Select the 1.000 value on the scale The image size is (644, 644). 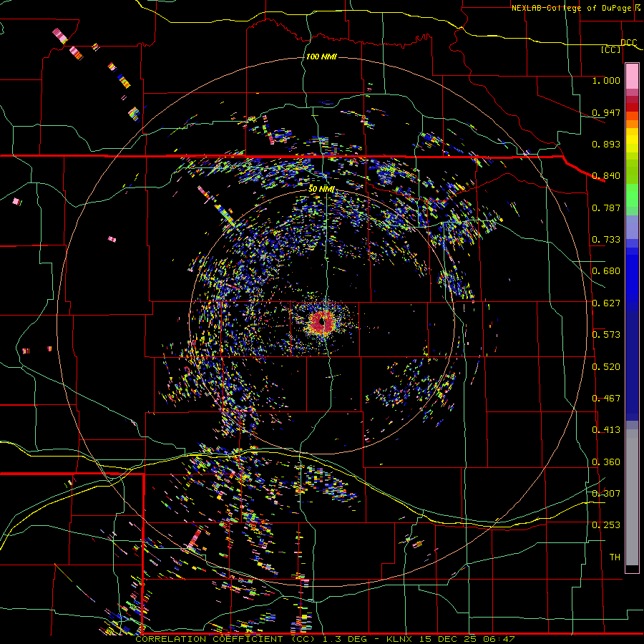pyautogui.click(x=606, y=80)
